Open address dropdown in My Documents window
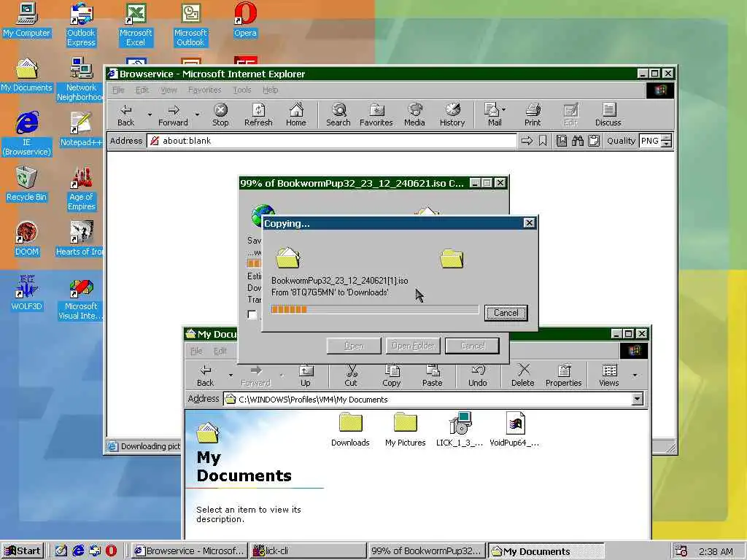The width and height of the screenshot is (747, 560). [x=637, y=399]
